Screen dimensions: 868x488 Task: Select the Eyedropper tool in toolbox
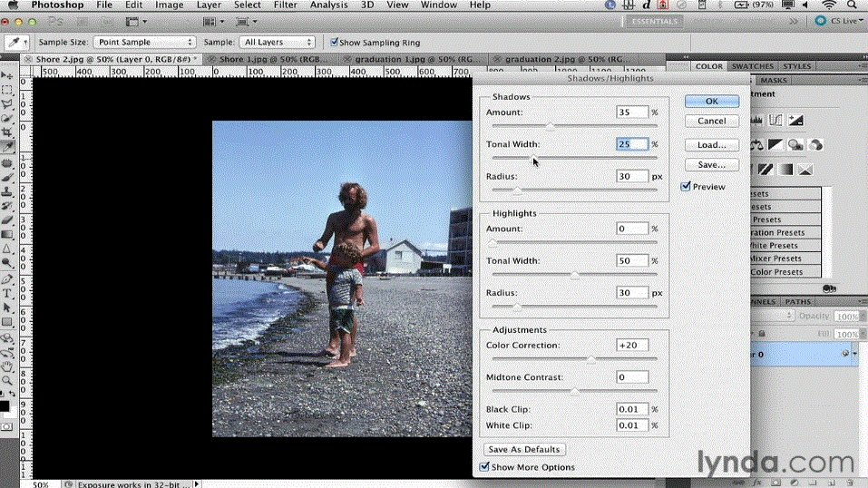click(x=7, y=147)
